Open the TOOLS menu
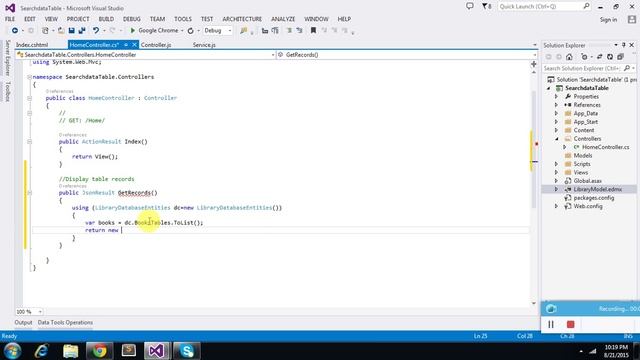The height and width of the screenshot is (360, 640). (182, 19)
